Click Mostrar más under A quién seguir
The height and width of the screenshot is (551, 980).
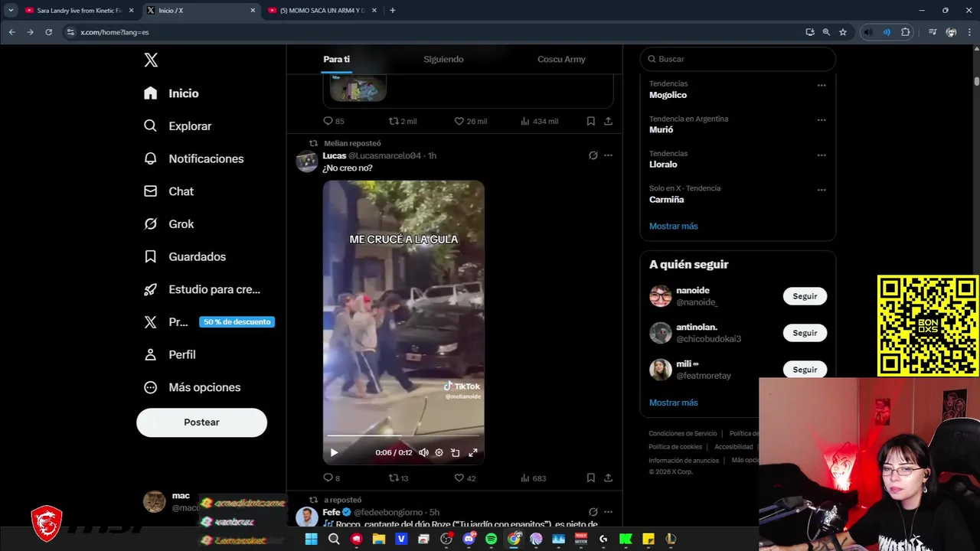pos(674,403)
